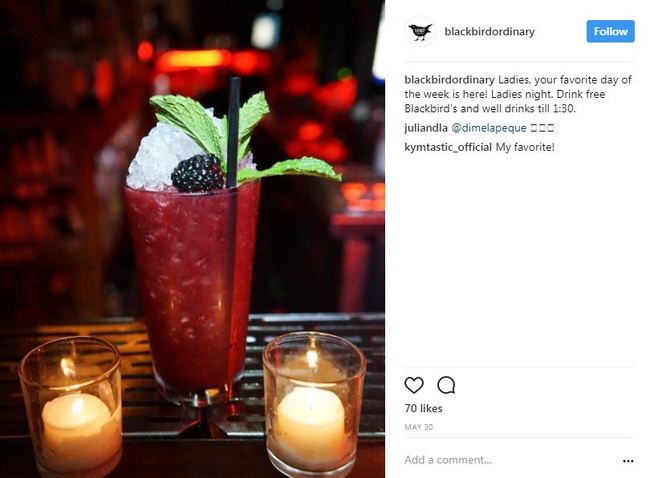Click the cocktail photo
Screen dimensions: 650x478
[x=192, y=239]
